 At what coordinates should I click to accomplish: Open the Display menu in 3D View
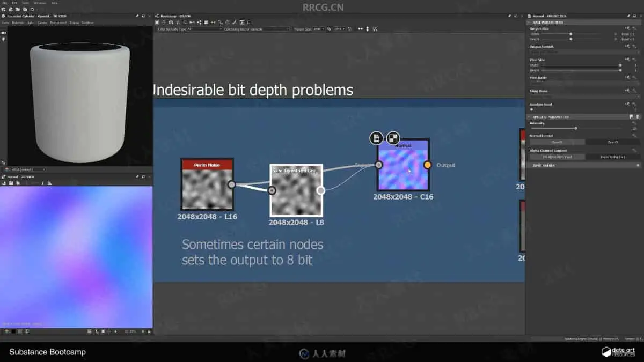coord(74,23)
